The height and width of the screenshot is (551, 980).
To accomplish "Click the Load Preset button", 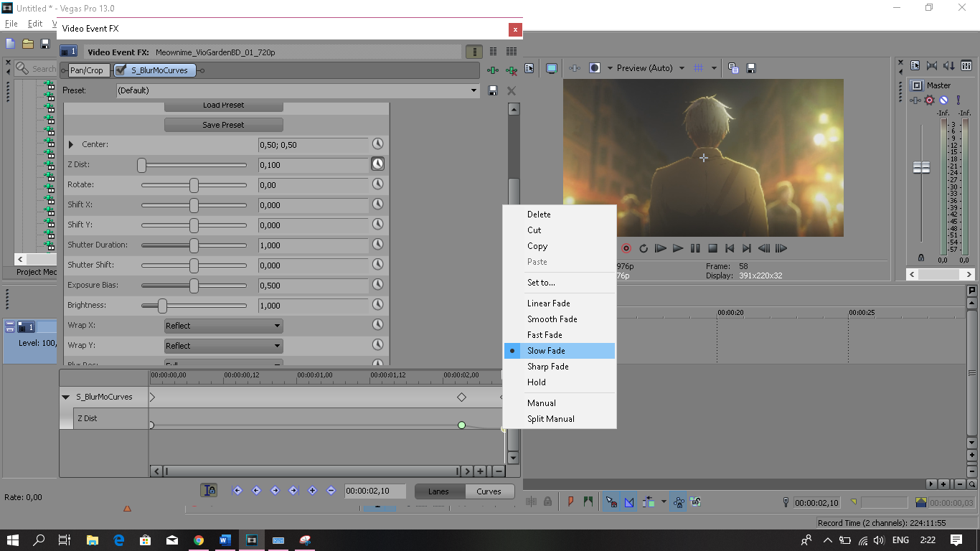I will point(223,105).
